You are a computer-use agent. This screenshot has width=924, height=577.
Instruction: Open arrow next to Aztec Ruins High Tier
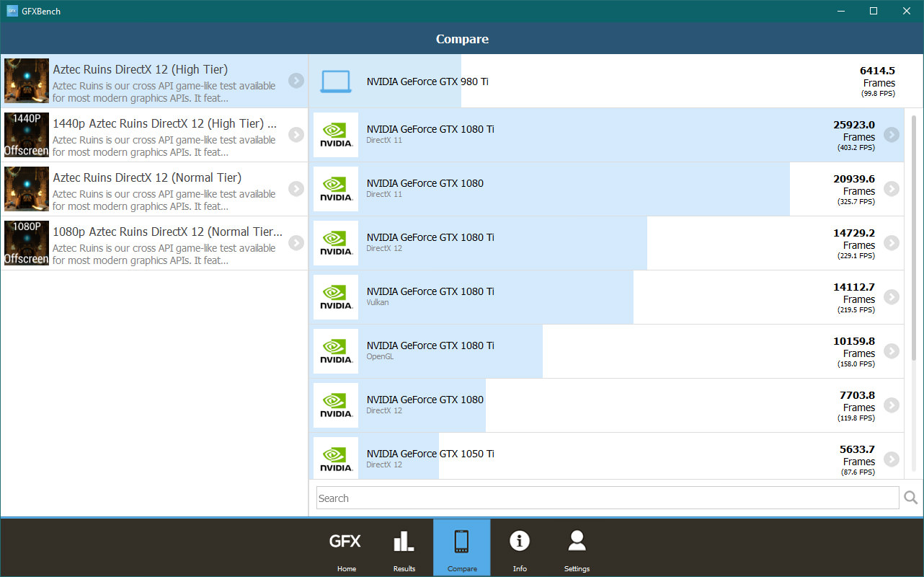click(296, 81)
